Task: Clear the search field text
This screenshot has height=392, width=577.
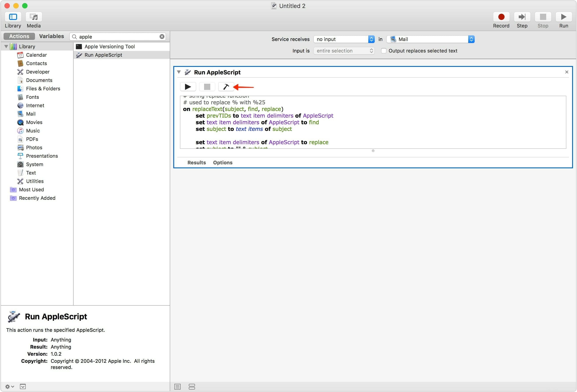Action: 162,37
